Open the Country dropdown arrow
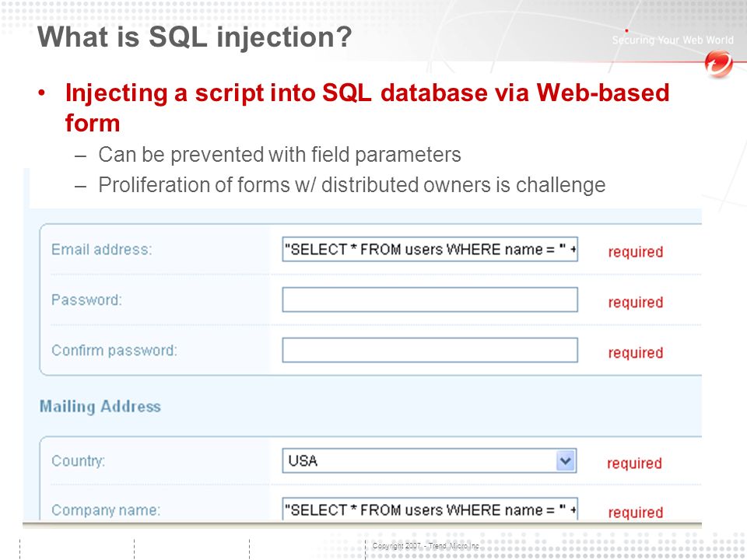The height and width of the screenshot is (560, 747). pyautogui.click(x=566, y=460)
